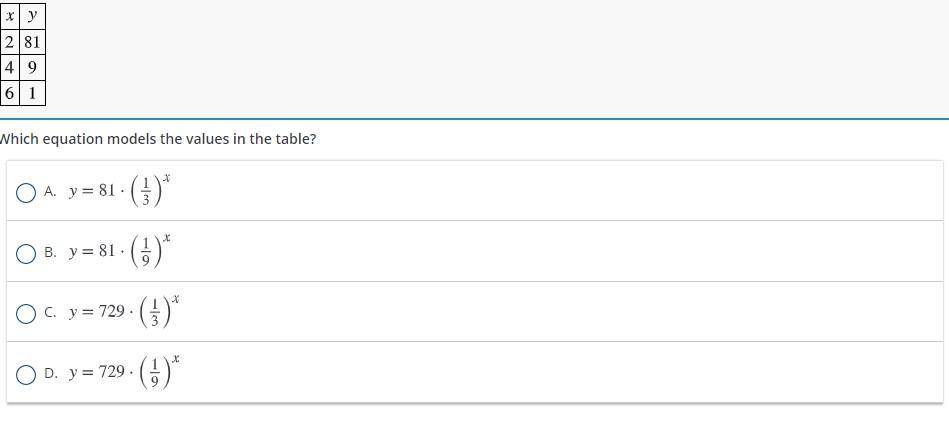This screenshot has width=949, height=448.
Task: Click the 'B.' option letter label
Action: pyautogui.click(x=50, y=253)
